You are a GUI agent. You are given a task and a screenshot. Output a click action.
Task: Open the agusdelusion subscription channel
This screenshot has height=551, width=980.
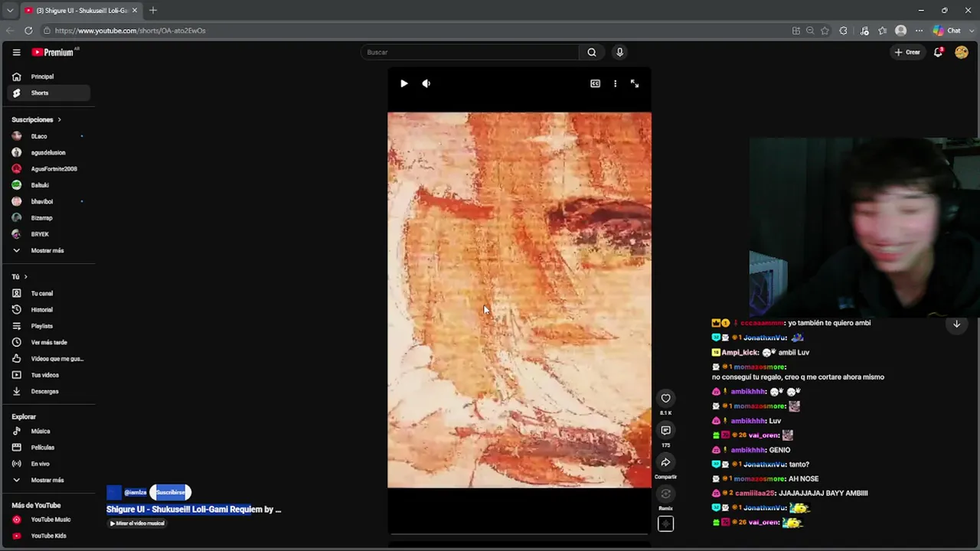point(49,152)
